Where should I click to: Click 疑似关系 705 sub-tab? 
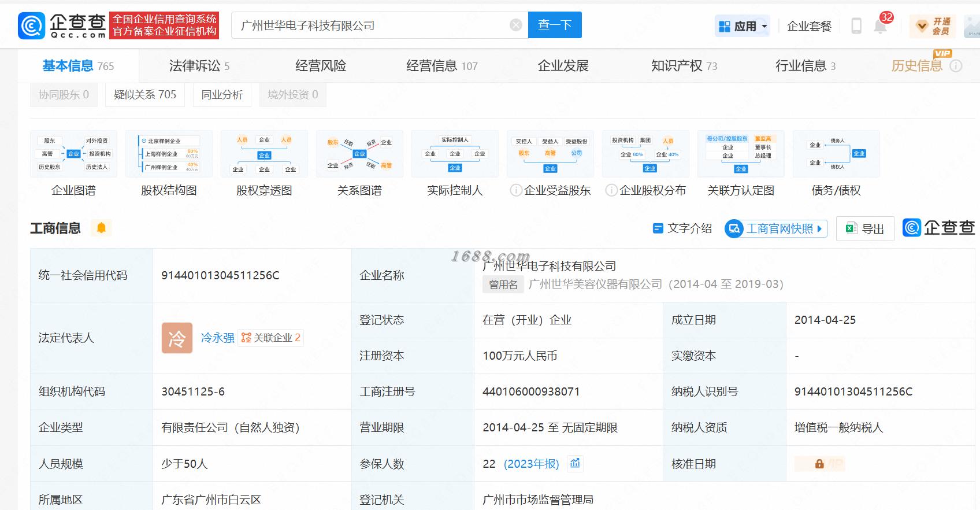(145, 95)
